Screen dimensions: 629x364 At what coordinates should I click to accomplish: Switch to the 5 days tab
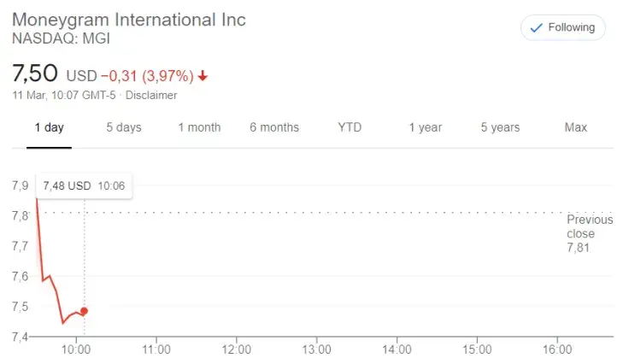pyautogui.click(x=124, y=127)
